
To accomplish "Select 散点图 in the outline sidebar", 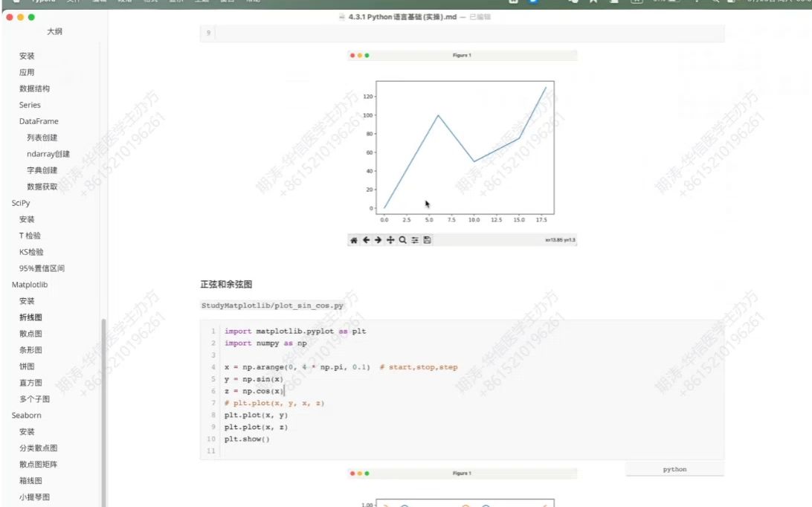I will [31, 333].
